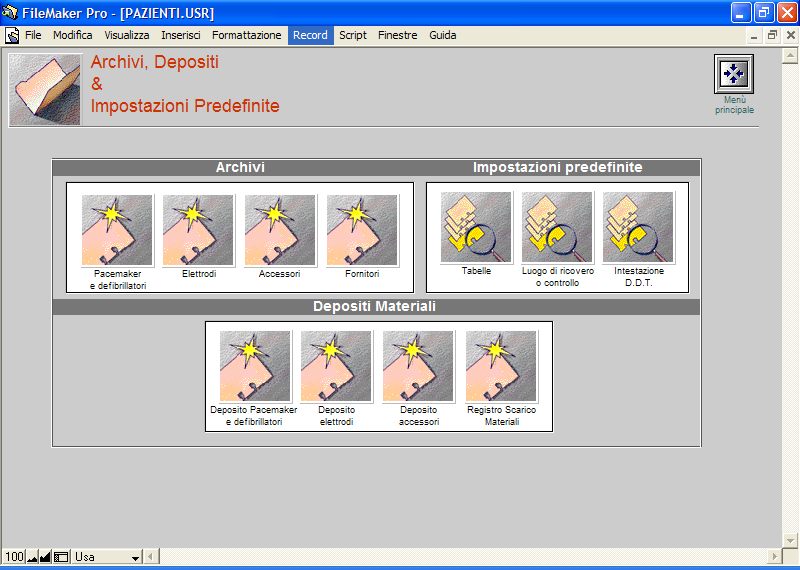Viewport: 800px width, 570px height.
Task: Open Intestazione D.D.T. settings
Action: [x=638, y=228]
